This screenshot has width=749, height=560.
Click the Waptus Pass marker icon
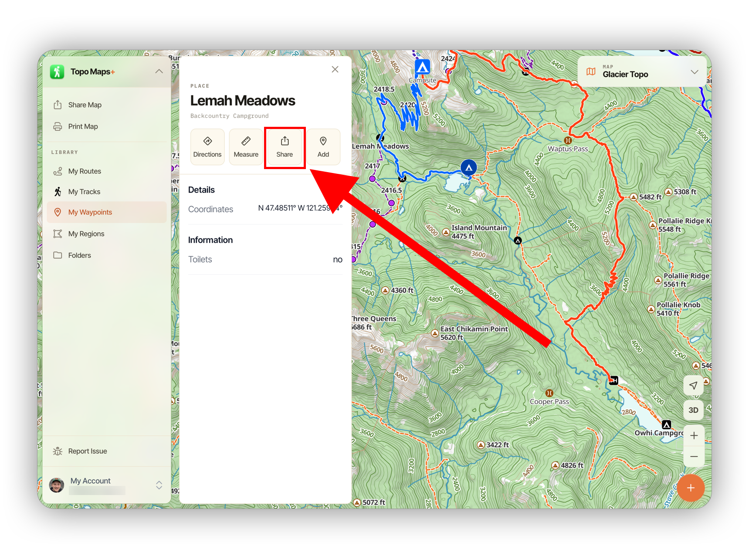[x=568, y=140]
